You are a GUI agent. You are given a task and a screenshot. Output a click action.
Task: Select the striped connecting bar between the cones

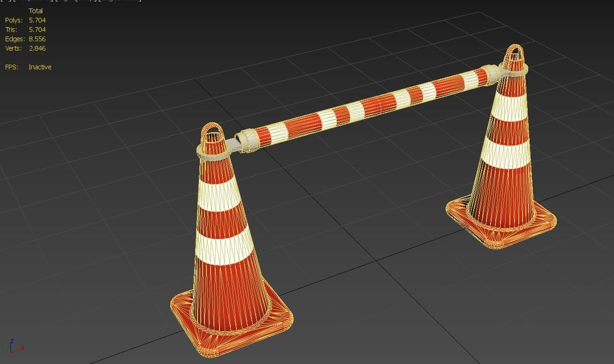point(369,107)
